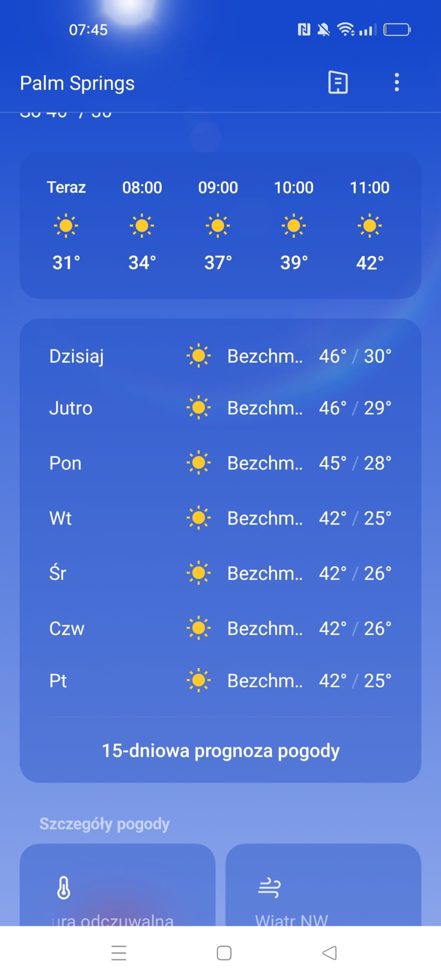Tap the thermometer feels-like temperature icon
The image size is (441, 980).
pos(64,888)
